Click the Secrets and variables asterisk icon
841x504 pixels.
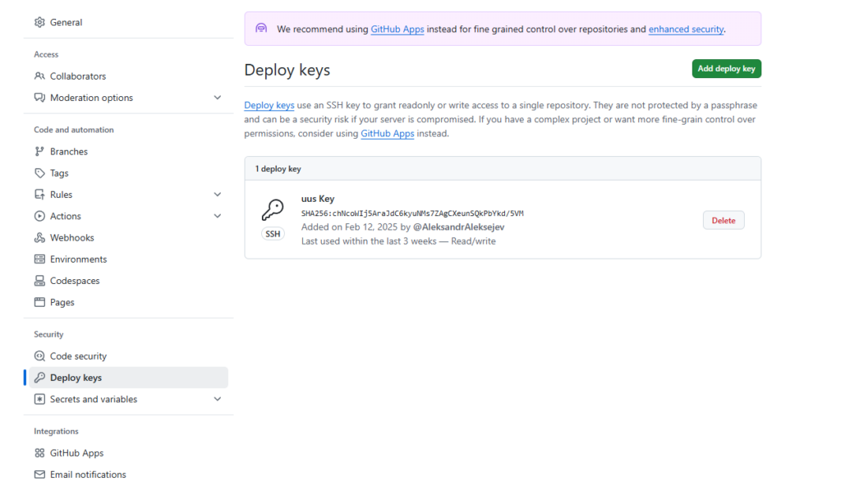click(x=39, y=399)
